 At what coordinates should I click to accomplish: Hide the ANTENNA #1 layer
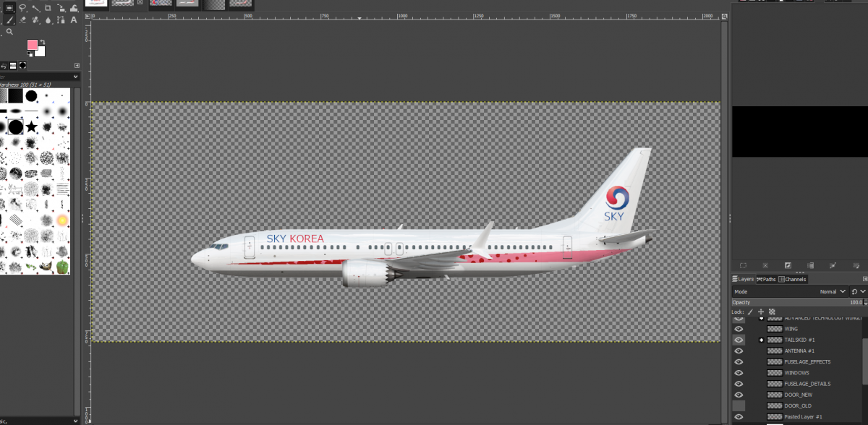coord(739,351)
